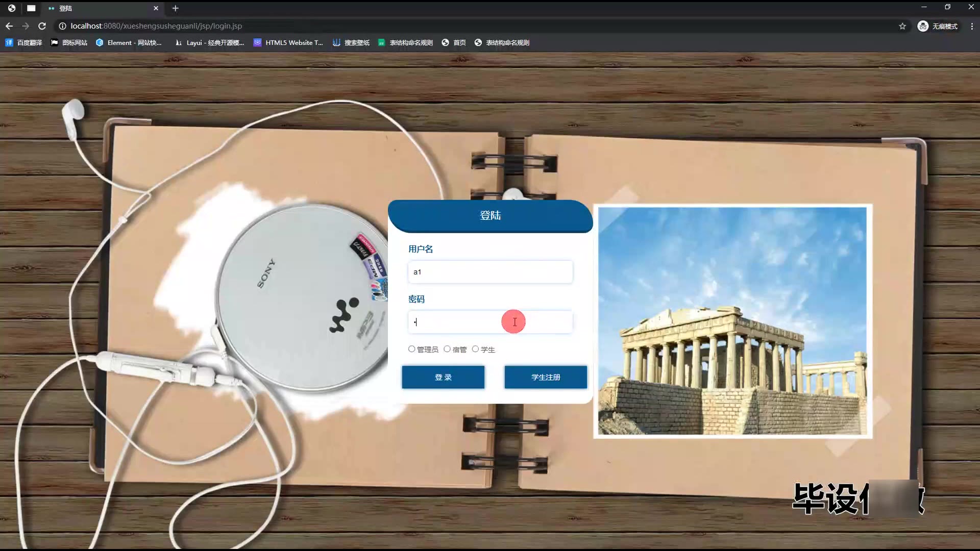Screen dimensions: 980x551
Task: Open the browser three-dot menu
Action: 971,26
